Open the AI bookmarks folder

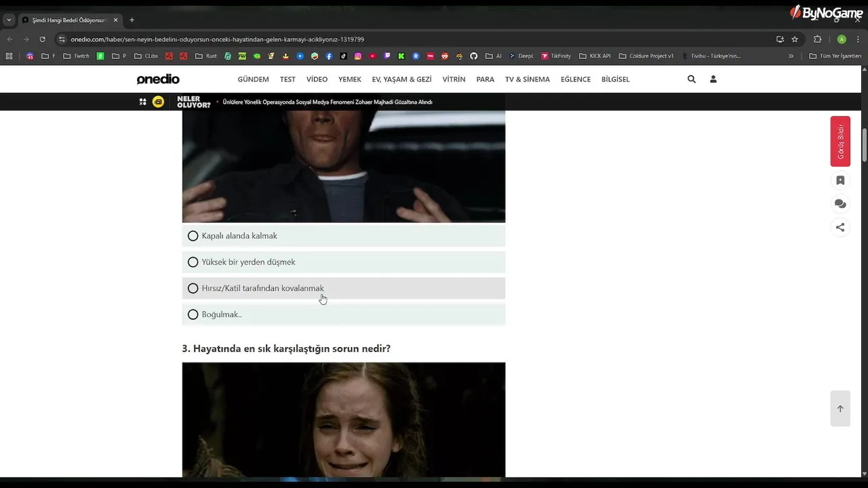[494, 56]
